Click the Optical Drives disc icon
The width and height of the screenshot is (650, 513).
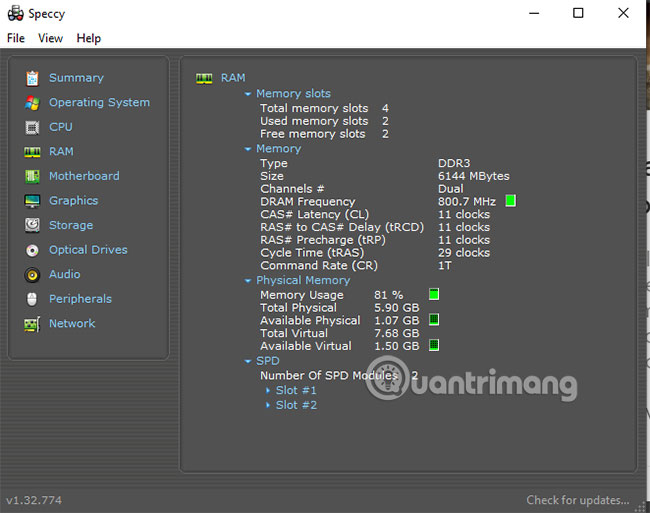click(32, 250)
